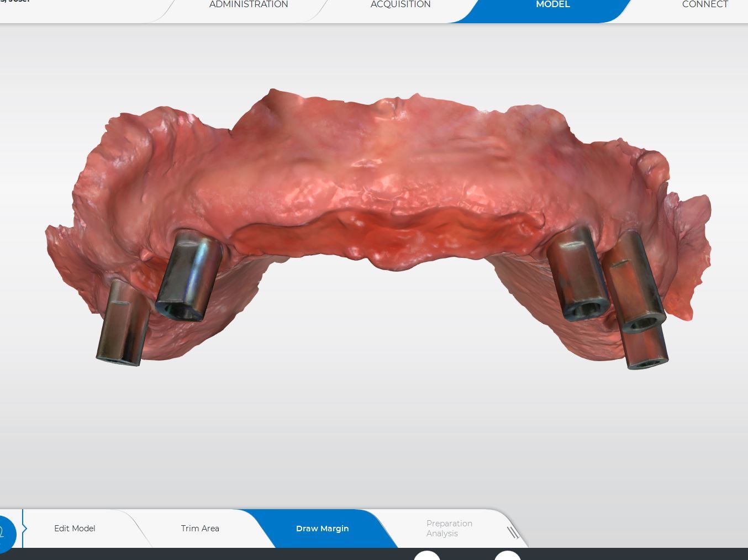Click the chevron arrow before Edit Model
This screenshot has height=560, width=748.
point(24,529)
